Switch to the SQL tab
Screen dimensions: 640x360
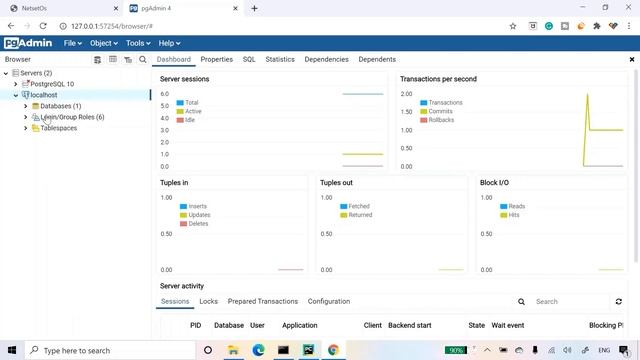tap(249, 60)
